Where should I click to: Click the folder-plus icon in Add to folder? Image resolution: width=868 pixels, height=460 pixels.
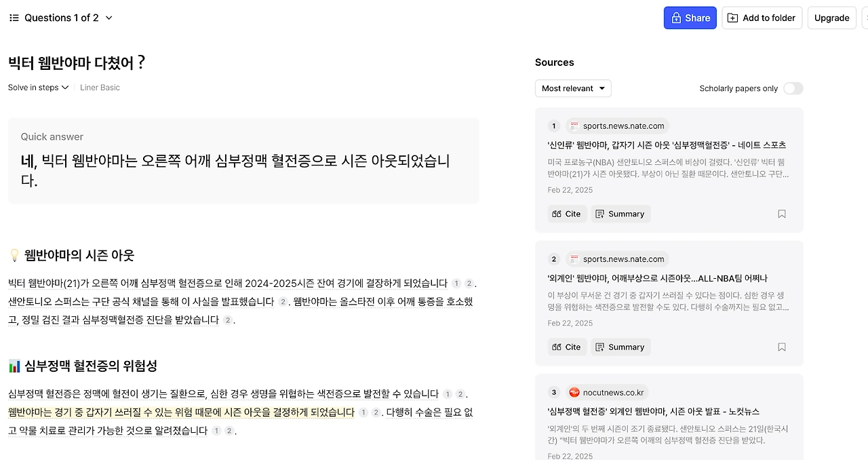pyautogui.click(x=732, y=18)
